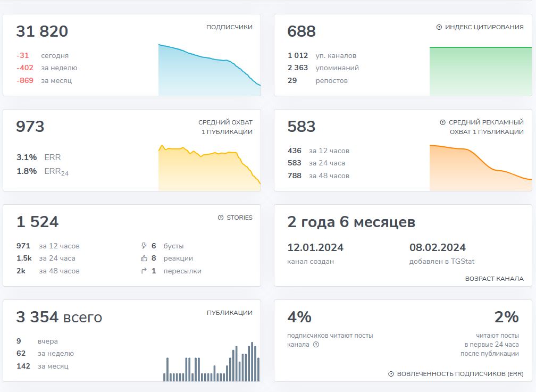This screenshot has width=536, height=392.
Task: Open the ПОДПИСЧИКИ card label
Action: click(x=229, y=27)
